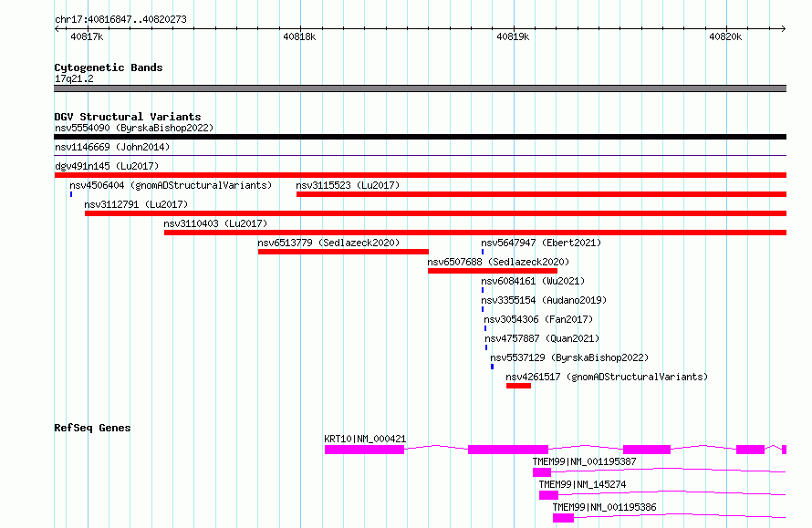The width and height of the screenshot is (812, 528).
Task: Open the nsv6507688 (Sedlazeck2020) label
Action: tap(498, 262)
